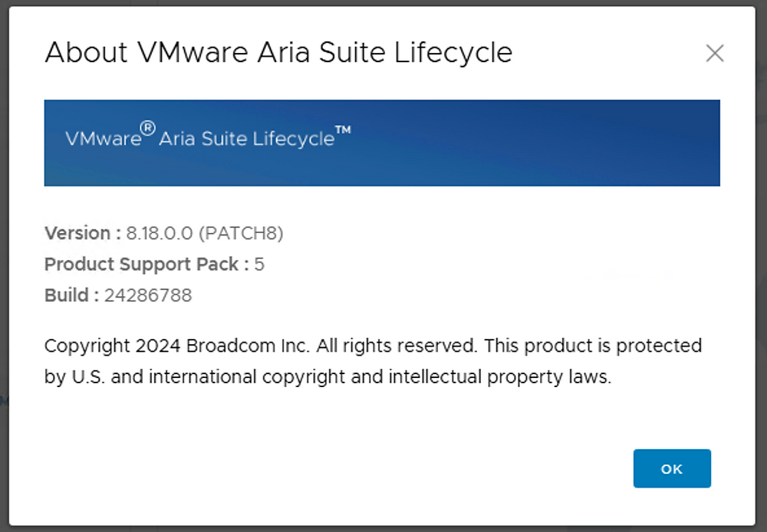This screenshot has width=767, height=532.
Task: Click the blue VMware Aria Suite Lifecycle banner
Action: pos(382,143)
